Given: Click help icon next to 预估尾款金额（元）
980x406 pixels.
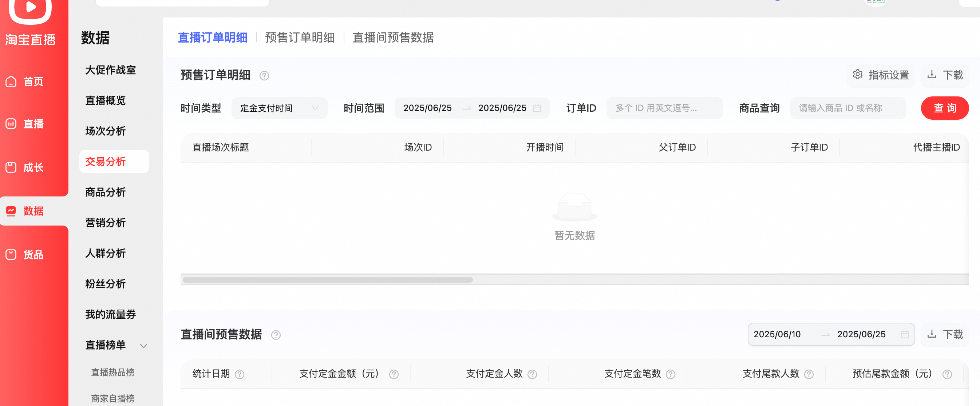Looking at the screenshot, I should coord(947,374).
